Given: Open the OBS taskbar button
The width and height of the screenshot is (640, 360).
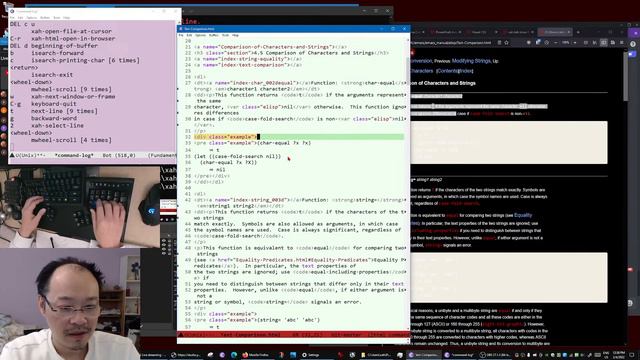Looking at the screenshot, I should pos(495,355).
